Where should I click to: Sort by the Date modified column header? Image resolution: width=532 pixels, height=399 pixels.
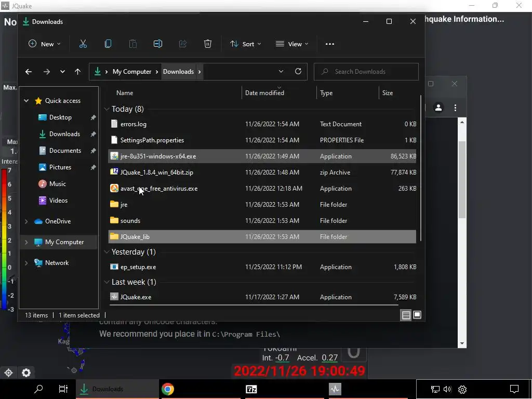point(264,92)
